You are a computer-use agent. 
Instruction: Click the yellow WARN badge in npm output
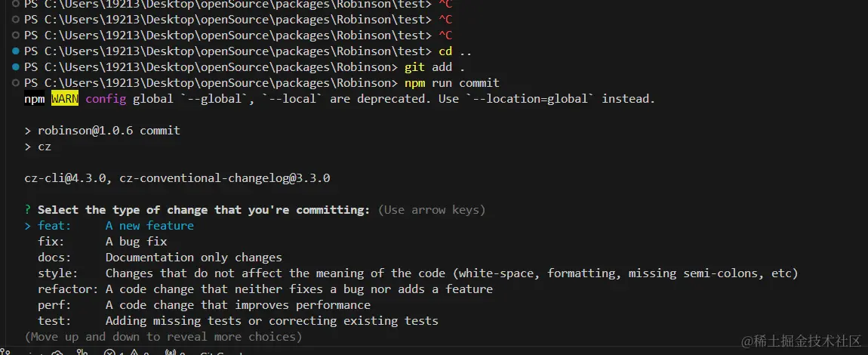tap(65, 99)
